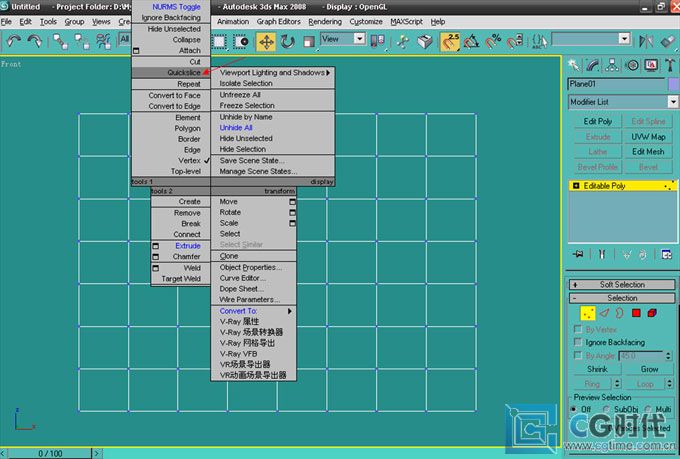Click the Rotate tool icon
This screenshot has height=459, width=680.
tap(288, 41)
